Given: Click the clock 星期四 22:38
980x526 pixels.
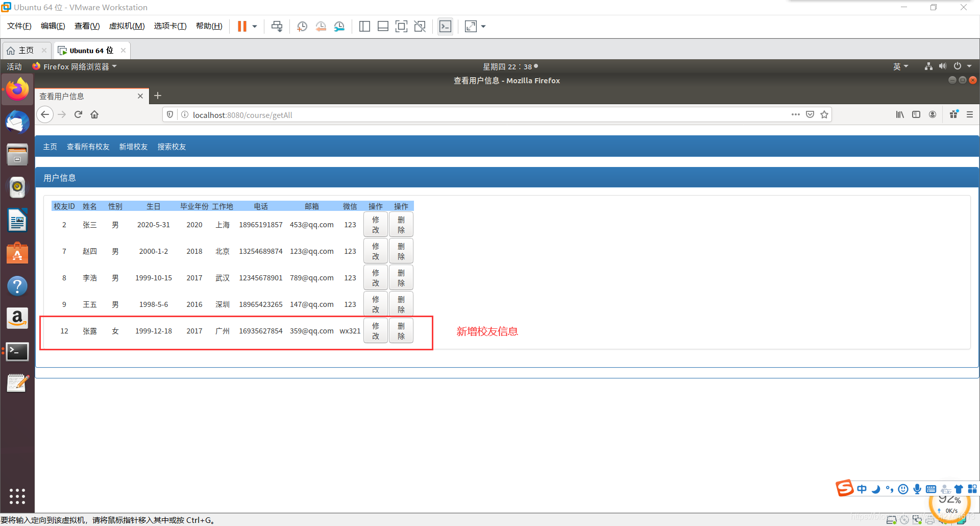Looking at the screenshot, I should [x=510, y=67].
